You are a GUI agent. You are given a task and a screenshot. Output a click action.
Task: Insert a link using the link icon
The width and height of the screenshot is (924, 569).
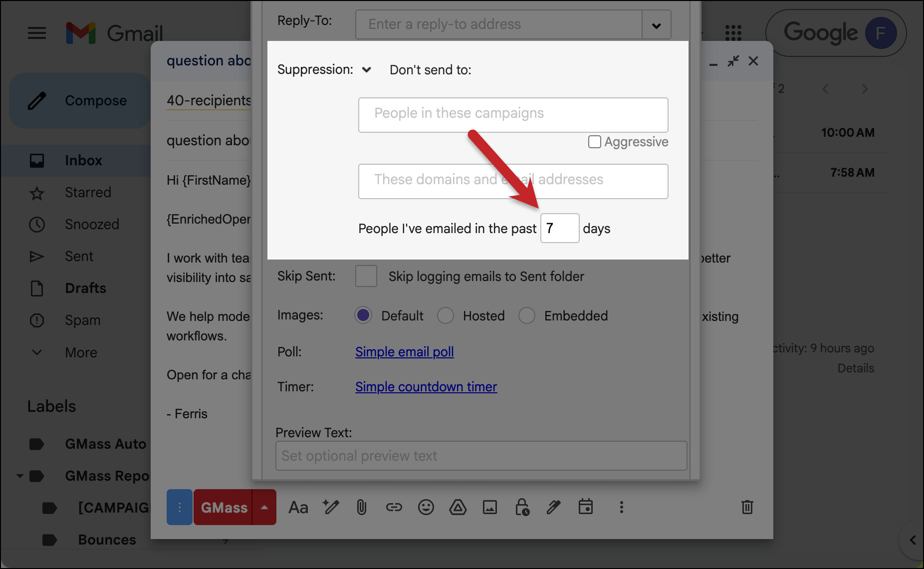point(394,508)
